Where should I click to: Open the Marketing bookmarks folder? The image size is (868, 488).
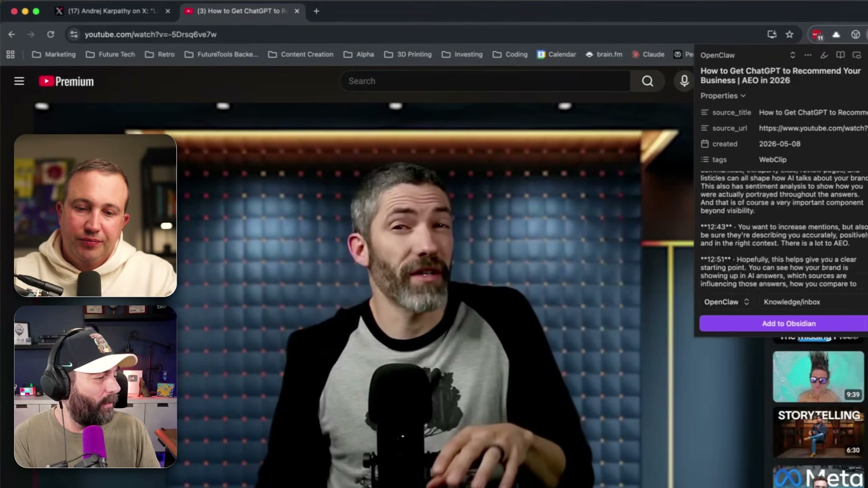(54, 54)
